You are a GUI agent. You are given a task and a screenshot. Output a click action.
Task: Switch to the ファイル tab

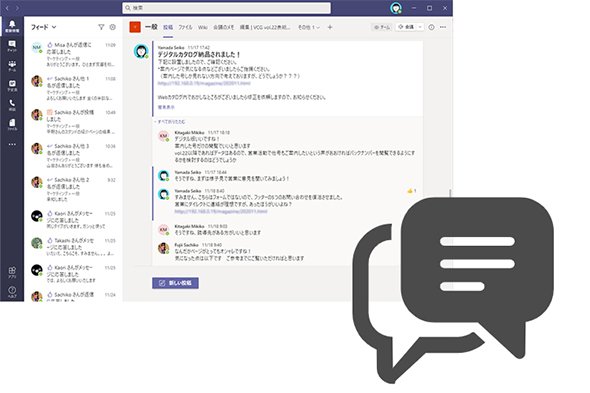(185, 27)
